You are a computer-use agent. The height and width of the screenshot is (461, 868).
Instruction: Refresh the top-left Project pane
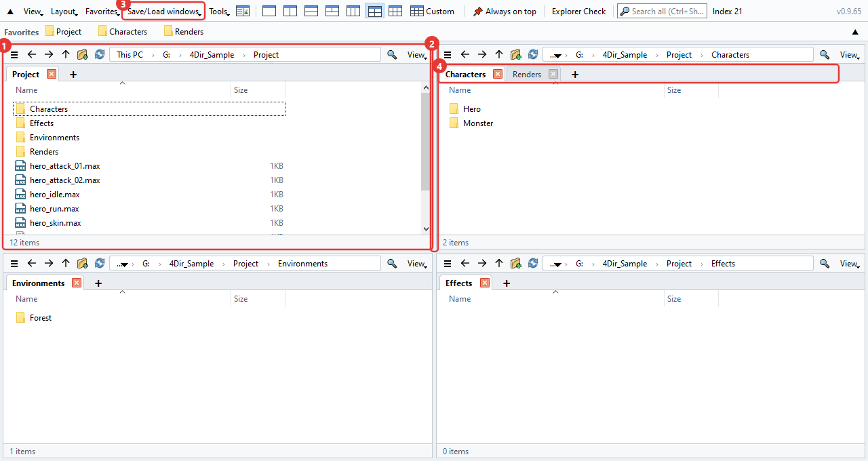[100, 55]
